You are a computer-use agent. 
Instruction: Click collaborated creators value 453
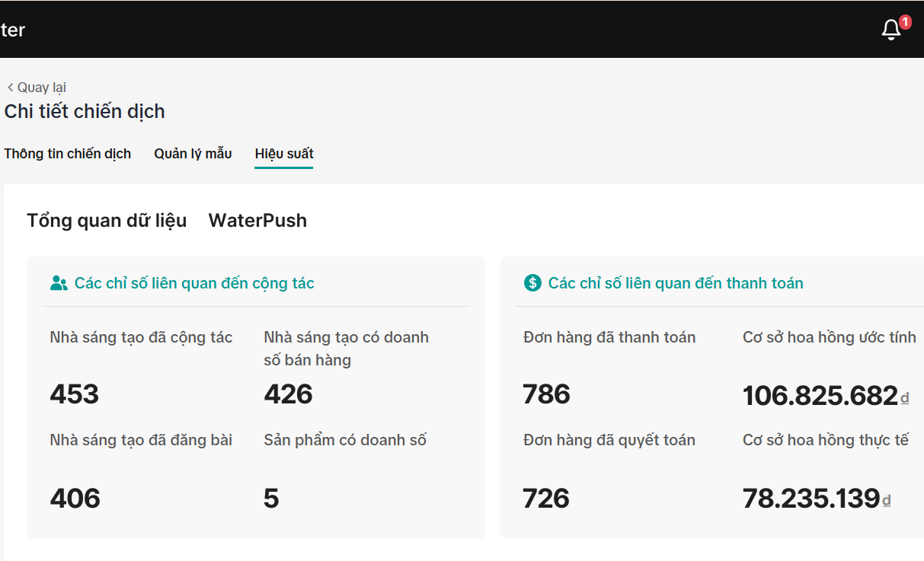tap(75, 394)
